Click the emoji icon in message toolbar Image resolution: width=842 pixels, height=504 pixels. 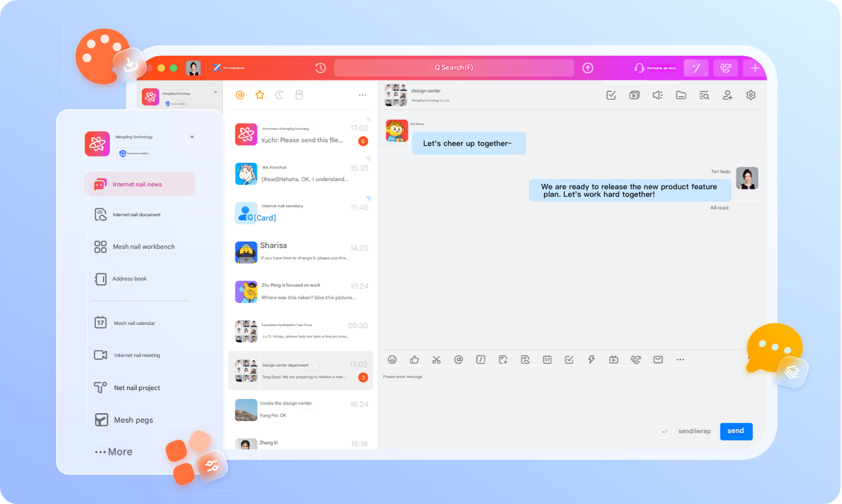tap(392, 360)
